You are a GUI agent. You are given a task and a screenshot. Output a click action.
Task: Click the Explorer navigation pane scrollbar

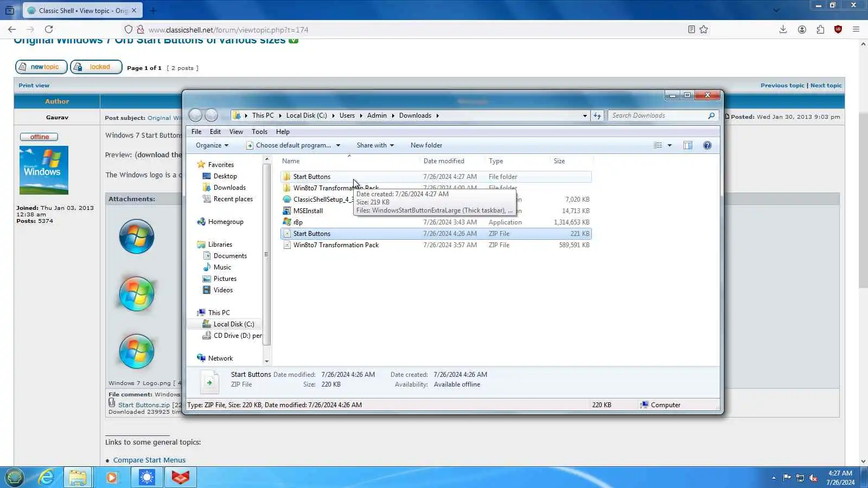[266, 255]
